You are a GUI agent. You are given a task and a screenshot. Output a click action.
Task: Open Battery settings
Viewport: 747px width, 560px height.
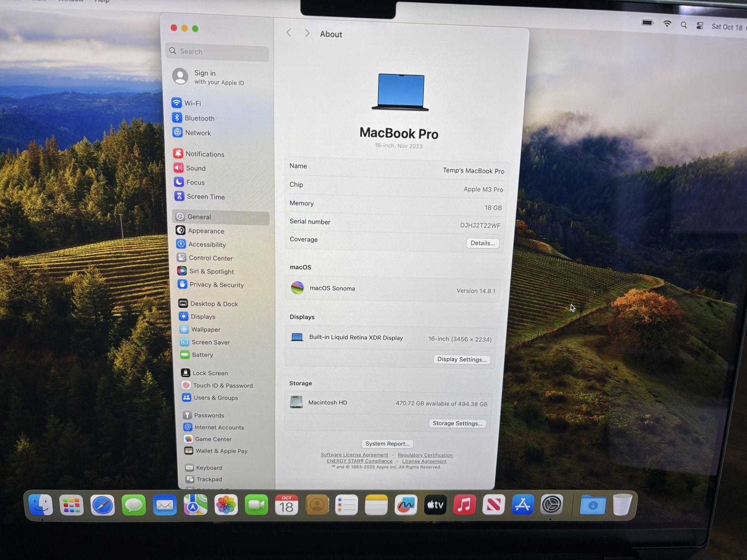click(202, 355)
